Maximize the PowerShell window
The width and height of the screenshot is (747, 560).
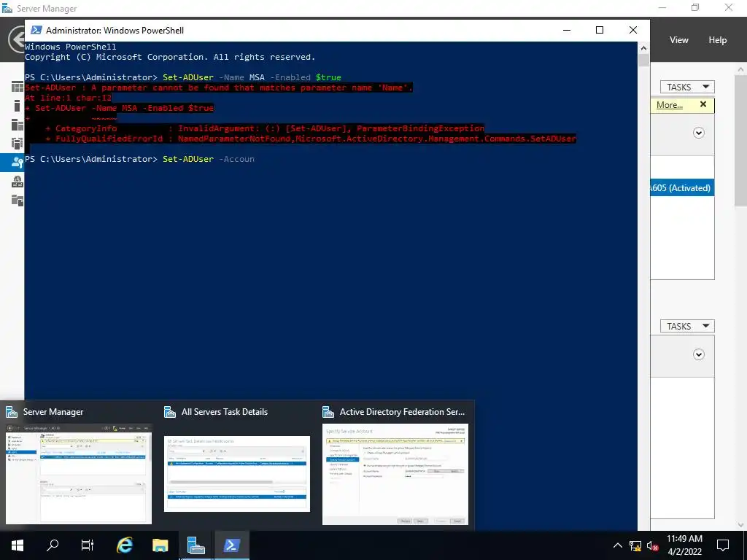(600, 30)
